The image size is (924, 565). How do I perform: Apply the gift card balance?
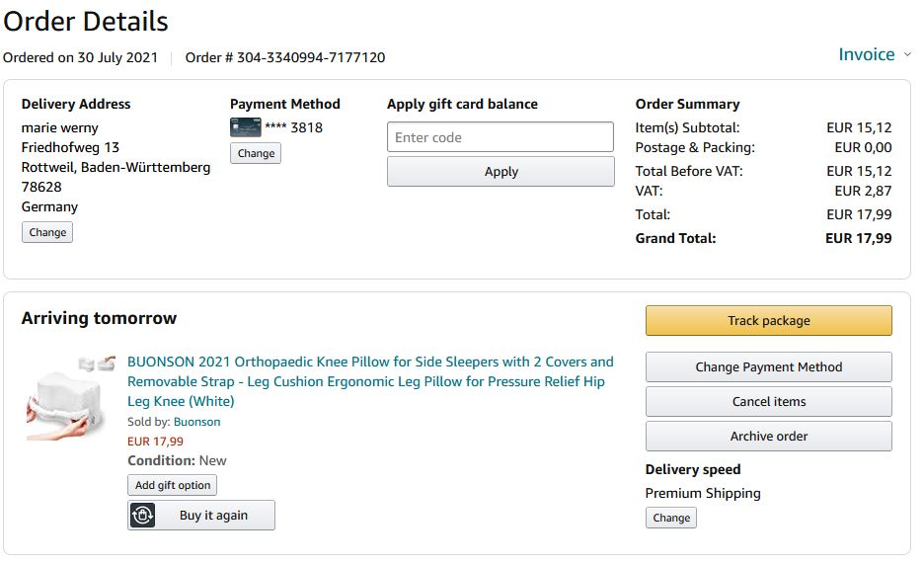[500, 172]
